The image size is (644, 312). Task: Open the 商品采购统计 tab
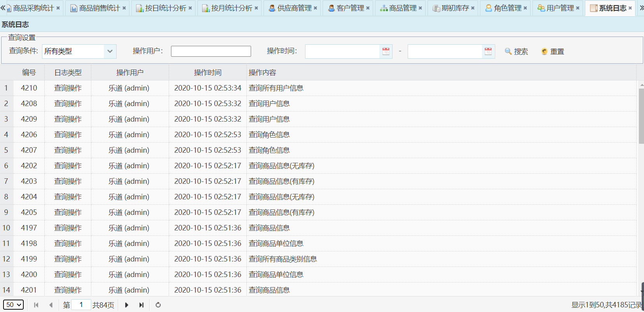tap(33, 8)
